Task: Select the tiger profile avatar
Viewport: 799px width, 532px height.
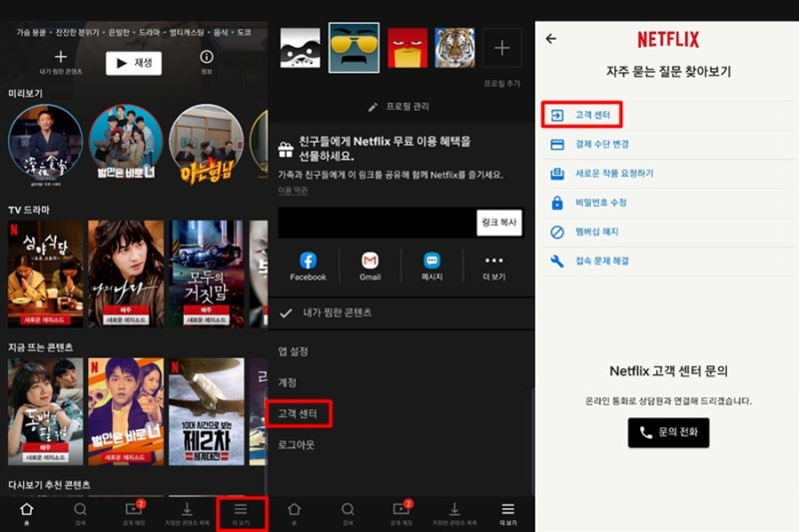Action: click(455, 48)
